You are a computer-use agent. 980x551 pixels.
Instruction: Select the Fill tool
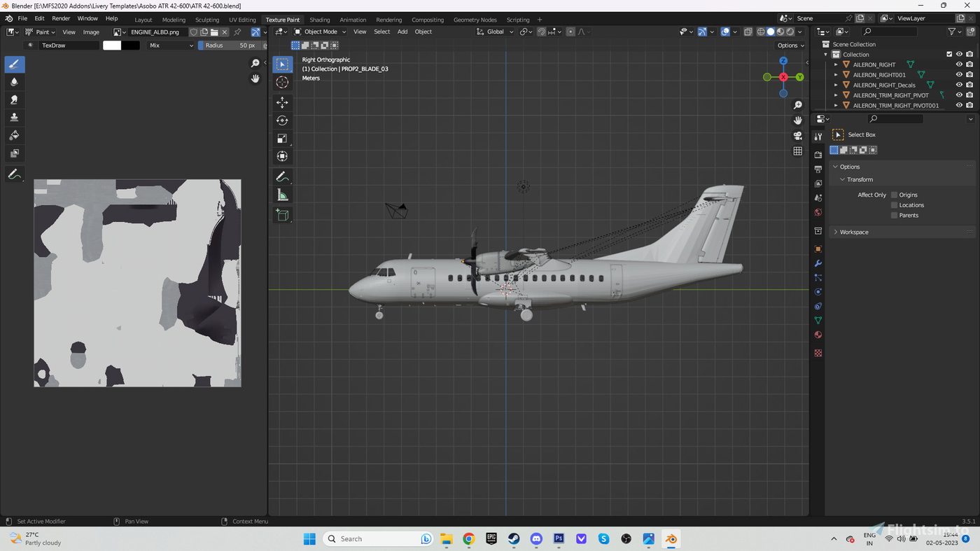point(14,135)
